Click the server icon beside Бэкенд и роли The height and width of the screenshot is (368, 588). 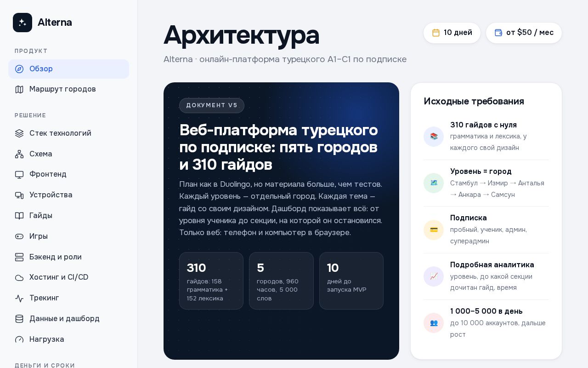19,257
